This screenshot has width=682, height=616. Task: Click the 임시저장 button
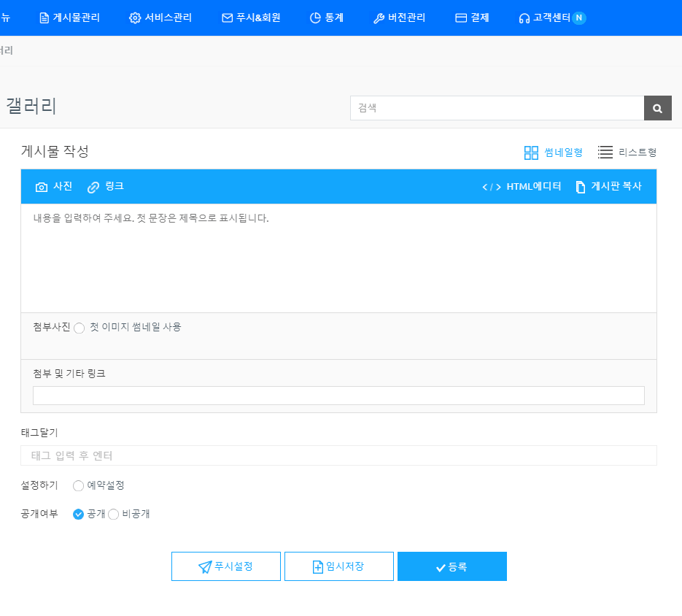[x=338, y=566]
